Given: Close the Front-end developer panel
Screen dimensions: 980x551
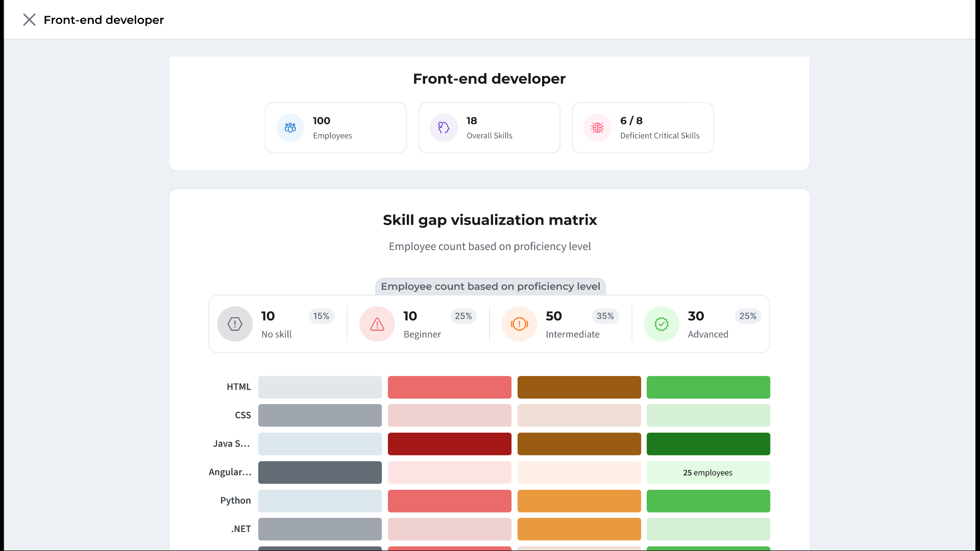Looking at the screenshot, I should 29,20.
